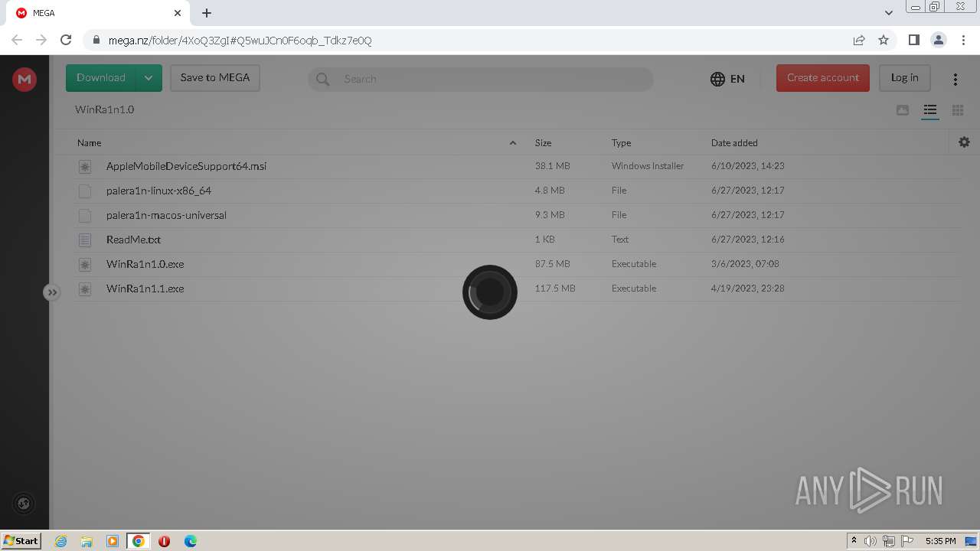Screen dimensions: 980x551
Task: Click the 5:35 PM taskbar clock
Action: pyautogui.click(x=940, y=541)
